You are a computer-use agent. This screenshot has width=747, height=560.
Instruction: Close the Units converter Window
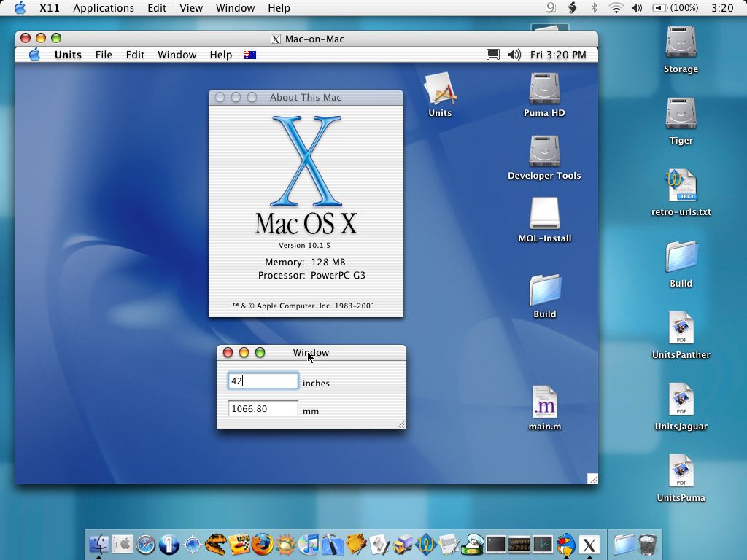[228, 352]
